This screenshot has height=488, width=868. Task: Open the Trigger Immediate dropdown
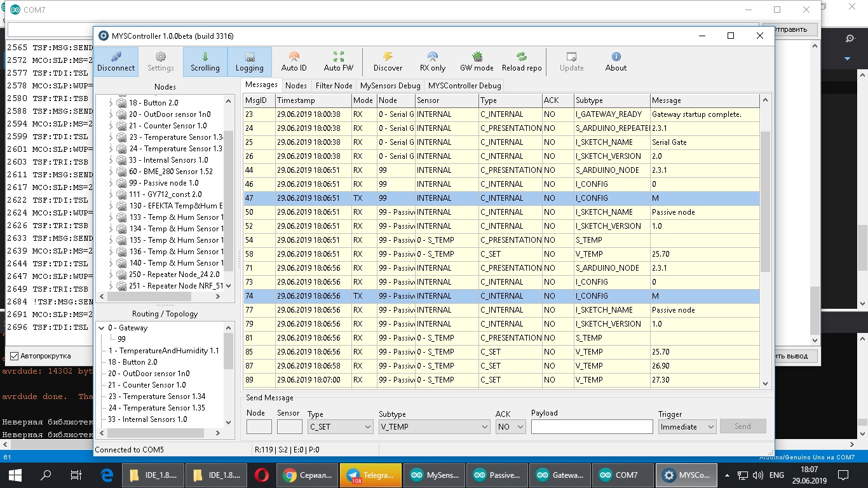[688, 427]
